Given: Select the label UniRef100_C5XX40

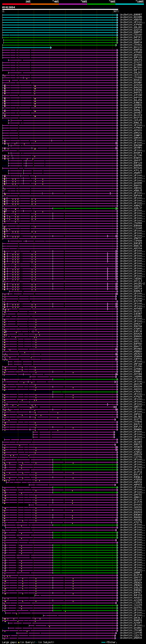Looking at the screenshot, I should [x=131, y=35].
